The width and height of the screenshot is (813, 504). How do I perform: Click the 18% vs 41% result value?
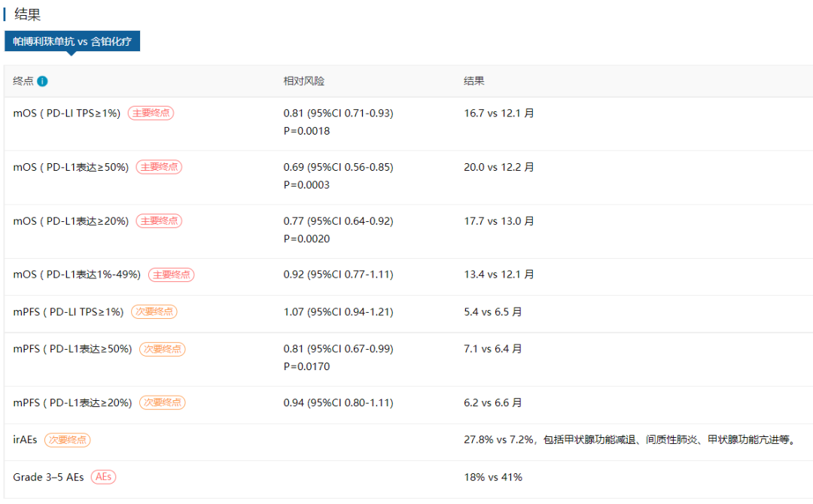coord(492,477)
